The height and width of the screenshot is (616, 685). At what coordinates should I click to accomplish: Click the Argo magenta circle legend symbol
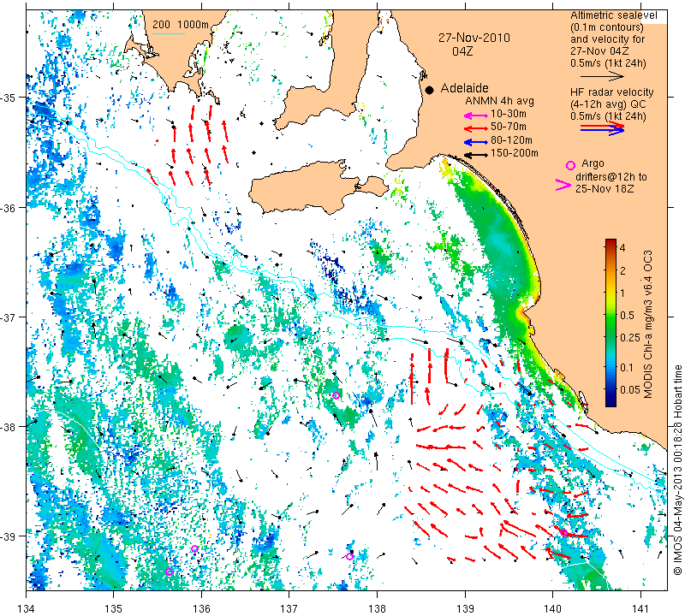pos(570,165)
